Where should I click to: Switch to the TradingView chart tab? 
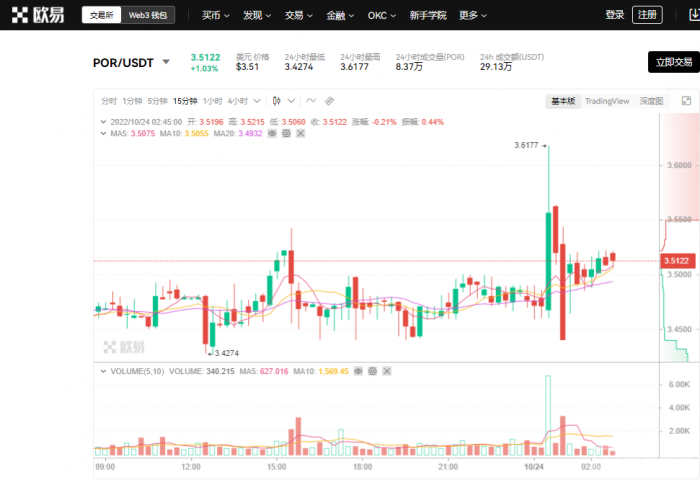pos(607,101)
